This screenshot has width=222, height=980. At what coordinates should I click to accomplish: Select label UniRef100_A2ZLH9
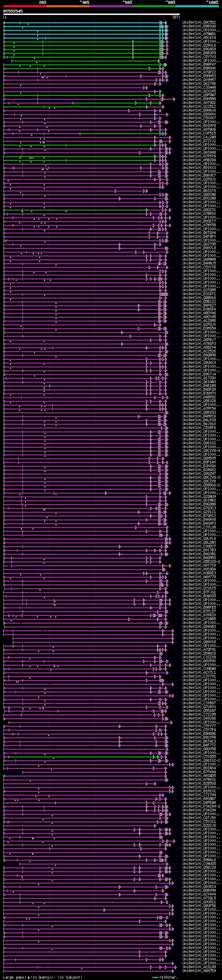[199, 967]
